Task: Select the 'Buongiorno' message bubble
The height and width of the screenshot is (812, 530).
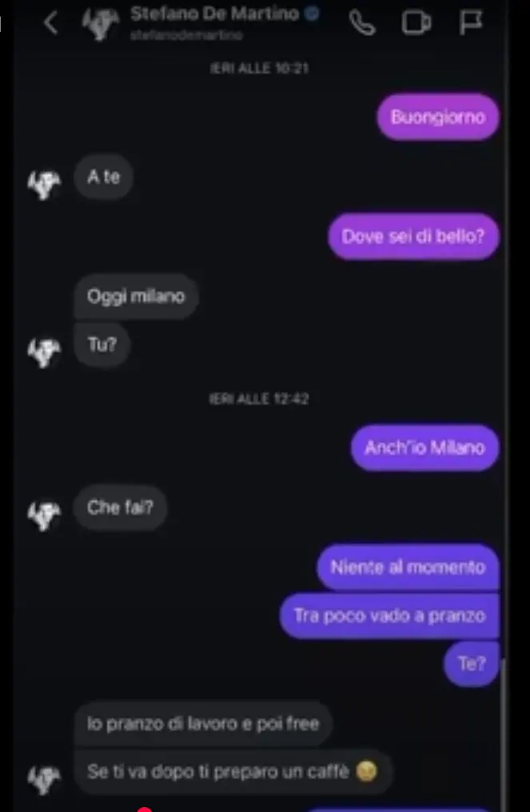Action: [x=438, y=117]
